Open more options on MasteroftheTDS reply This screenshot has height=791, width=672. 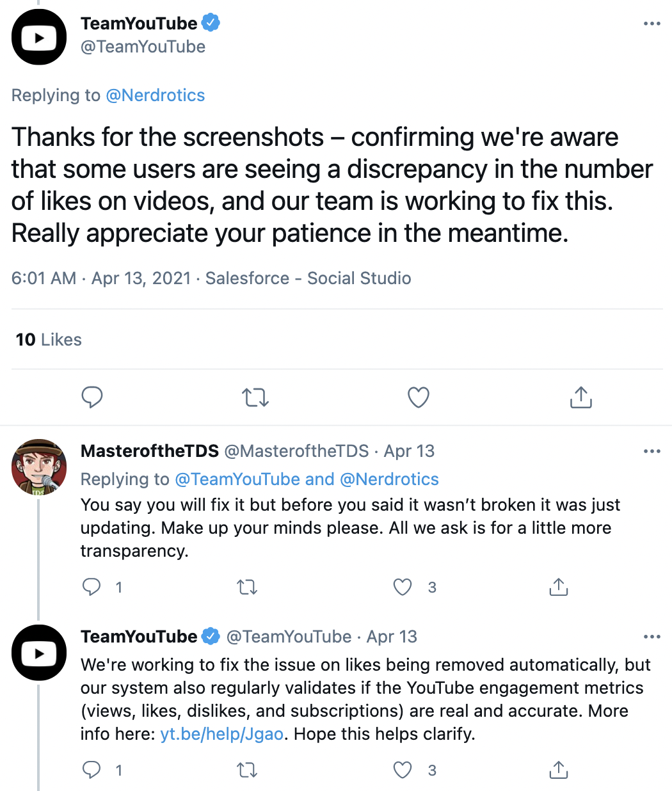pos(652,451)
